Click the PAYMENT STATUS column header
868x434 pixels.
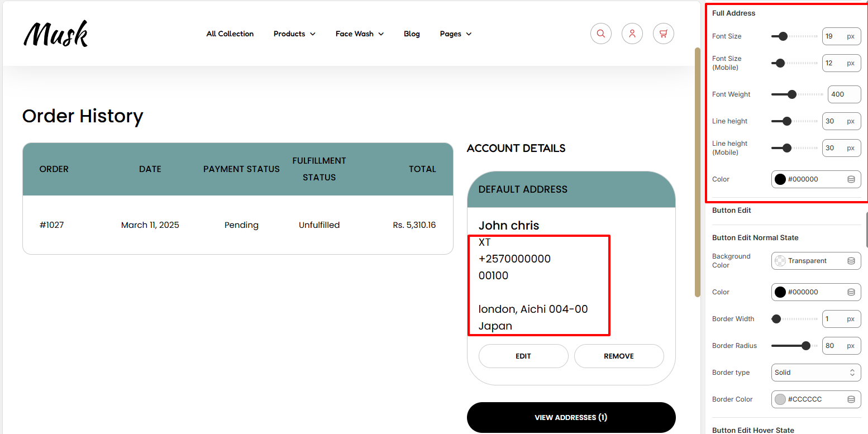click(241, 169)
